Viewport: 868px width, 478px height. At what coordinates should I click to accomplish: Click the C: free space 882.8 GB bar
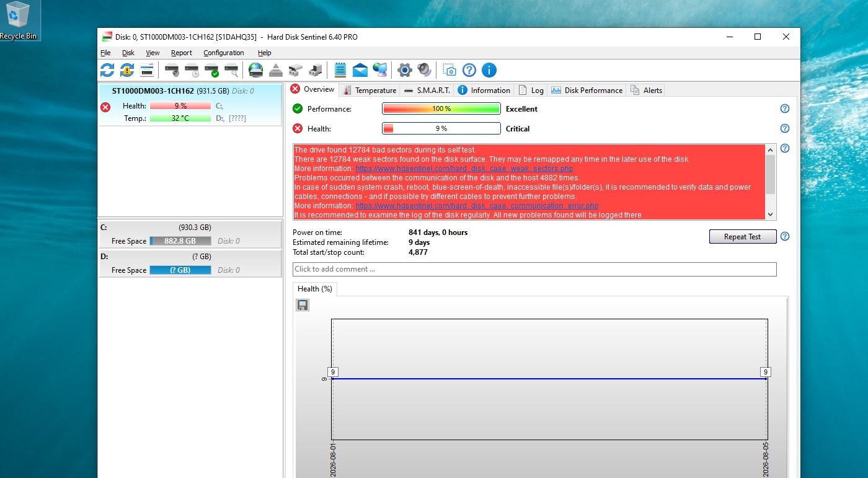coord(180,241)
